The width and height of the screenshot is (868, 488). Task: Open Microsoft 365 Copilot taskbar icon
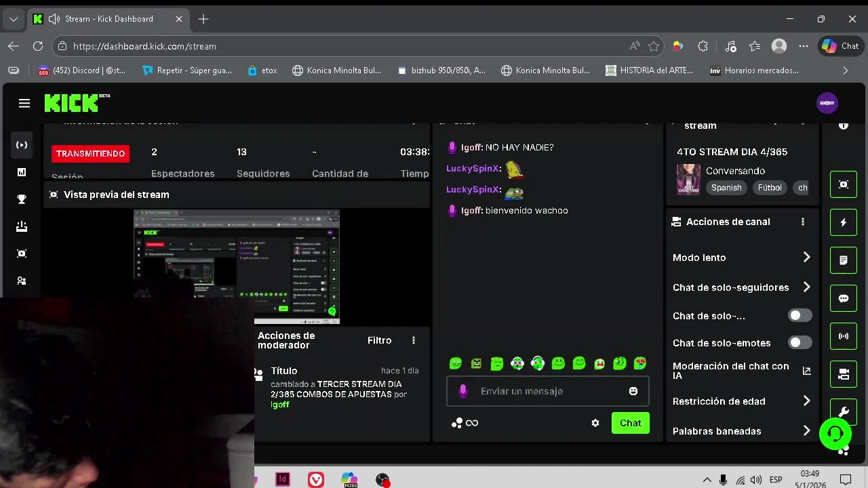(x=349, y=479)
